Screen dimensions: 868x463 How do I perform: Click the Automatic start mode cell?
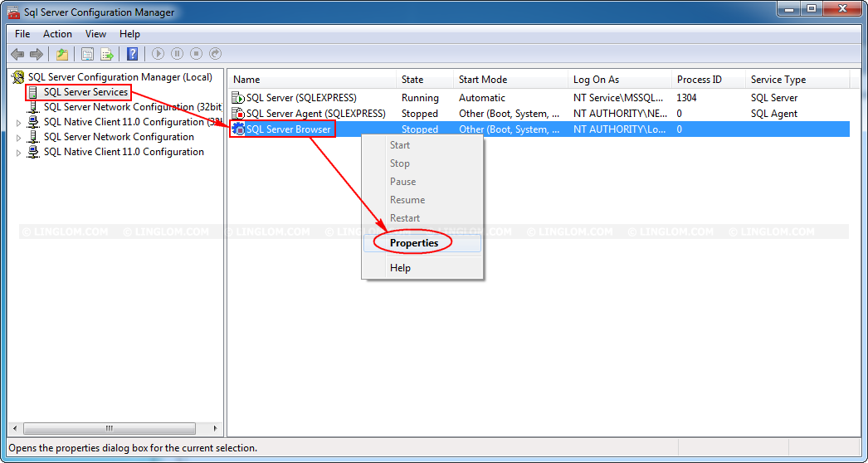point(481,98)
